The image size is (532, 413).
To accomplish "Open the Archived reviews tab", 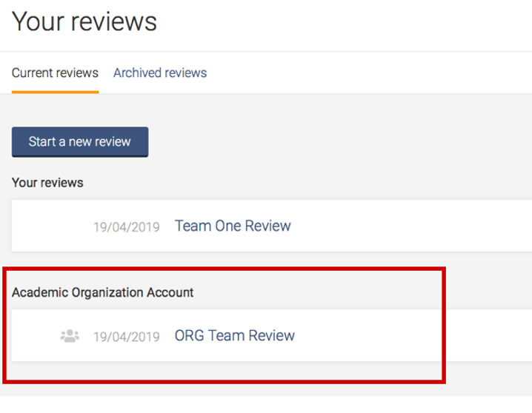I will 160,73.
